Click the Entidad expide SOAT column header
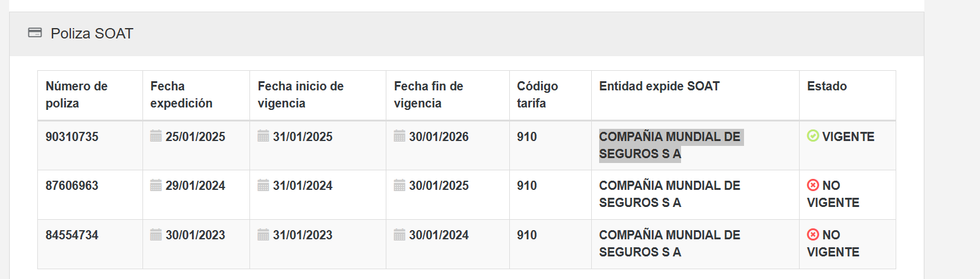The image size is (980, 279). 659,86
